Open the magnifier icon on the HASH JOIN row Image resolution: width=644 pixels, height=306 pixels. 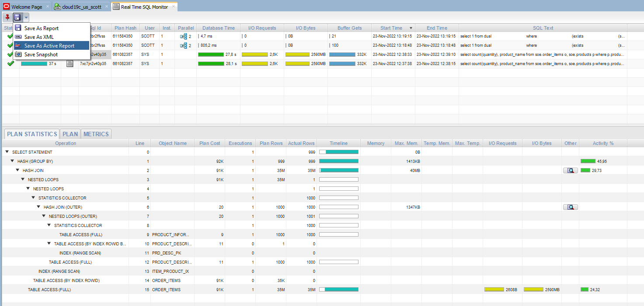pyautogui.click(x=570, y=170)
